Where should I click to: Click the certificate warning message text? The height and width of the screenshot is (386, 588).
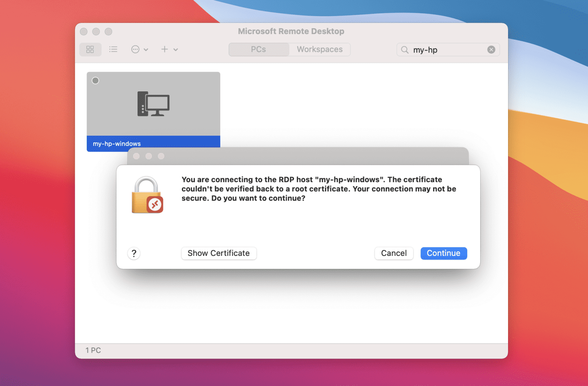[319, 189]
